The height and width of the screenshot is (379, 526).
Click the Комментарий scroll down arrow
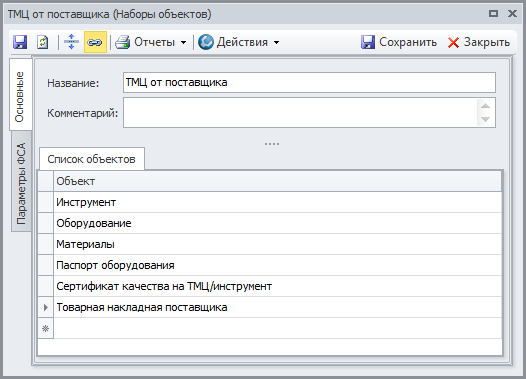(485, 119)
